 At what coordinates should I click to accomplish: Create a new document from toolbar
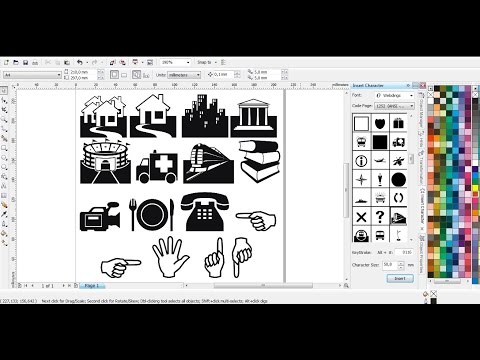click(x=6, y=62)
